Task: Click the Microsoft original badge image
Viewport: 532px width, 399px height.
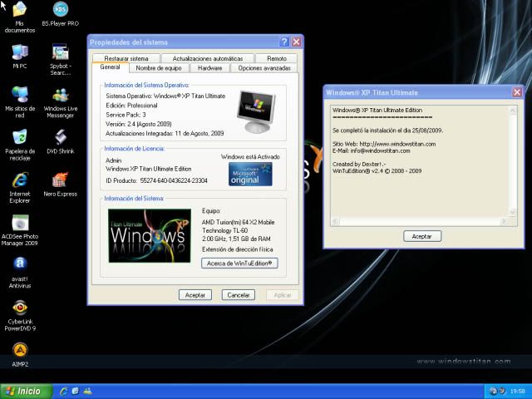Action: tap(250, 174)
